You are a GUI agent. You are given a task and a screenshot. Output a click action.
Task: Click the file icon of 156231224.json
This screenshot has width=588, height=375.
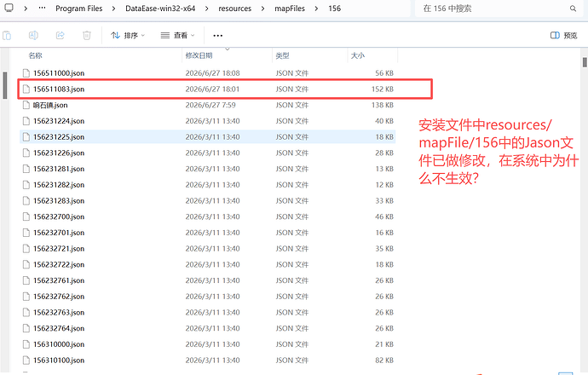point(26,121)
